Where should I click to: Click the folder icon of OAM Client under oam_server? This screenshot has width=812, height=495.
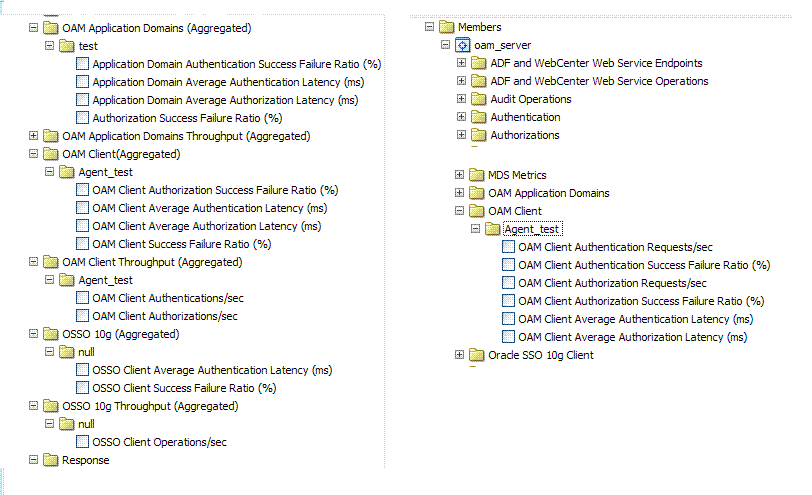[476, 211]
